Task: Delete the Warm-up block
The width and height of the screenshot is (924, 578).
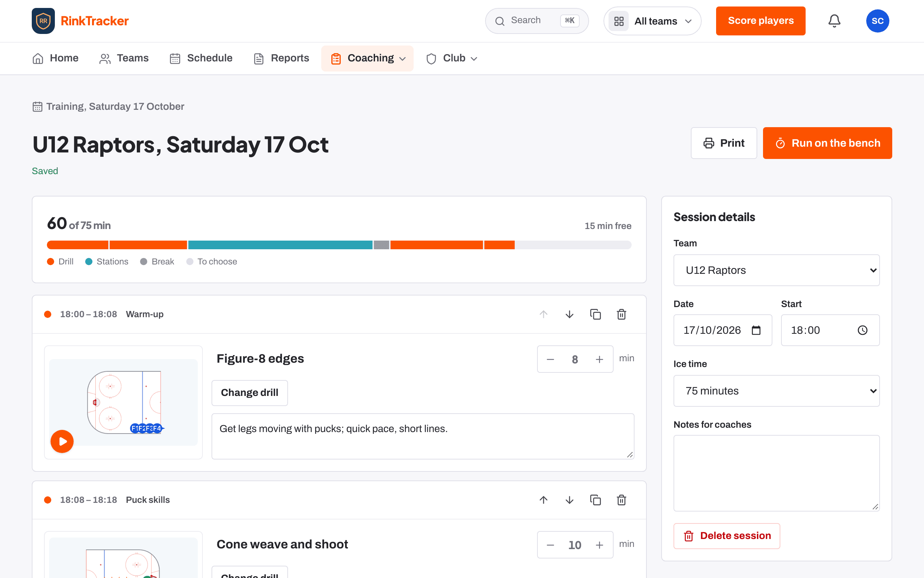Action: [621, 314]
